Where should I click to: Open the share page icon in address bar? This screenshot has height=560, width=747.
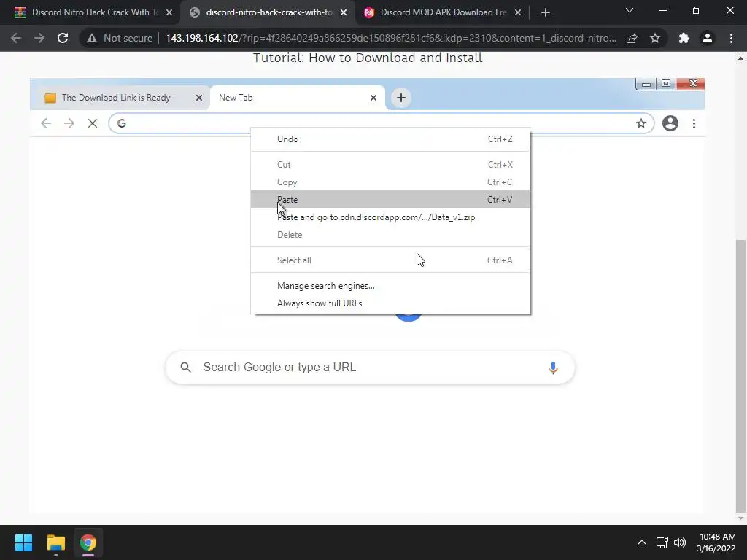tap(632, 38)
